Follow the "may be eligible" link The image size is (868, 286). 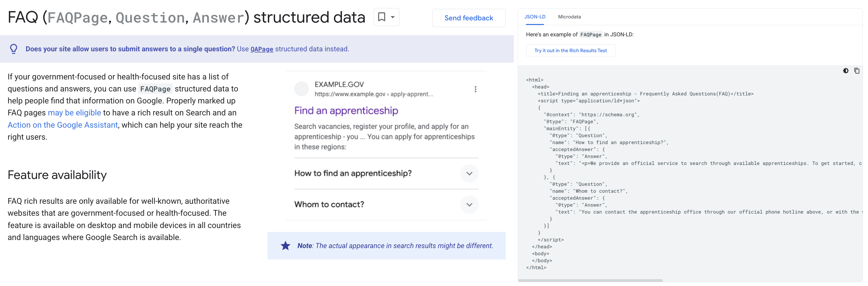[x=74, y=113]
